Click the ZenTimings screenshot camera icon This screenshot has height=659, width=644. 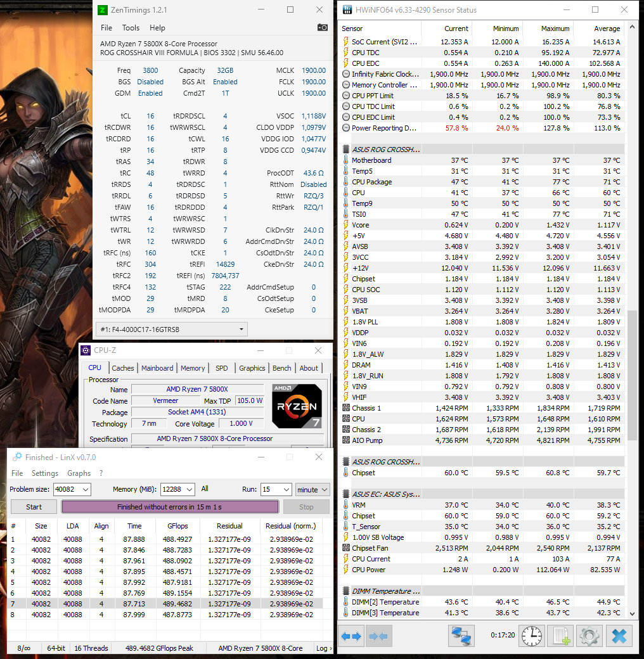tap(323, 27)
